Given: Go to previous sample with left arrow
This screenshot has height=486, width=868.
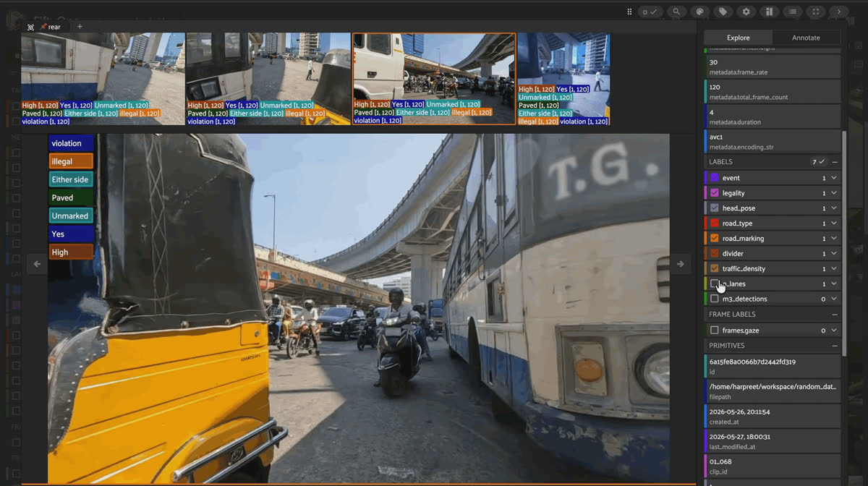Looking at the screenshot, I should 37,264.
